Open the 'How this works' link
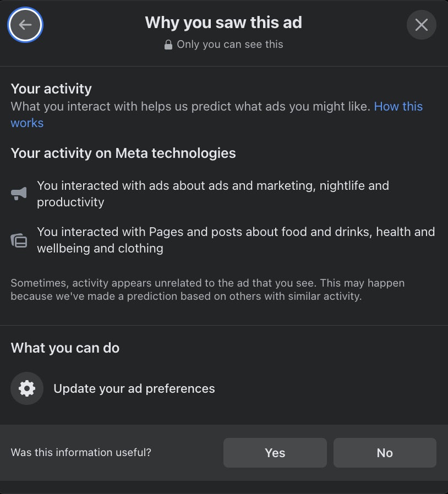This screenshot has width=448, height=494. (398, 106)
